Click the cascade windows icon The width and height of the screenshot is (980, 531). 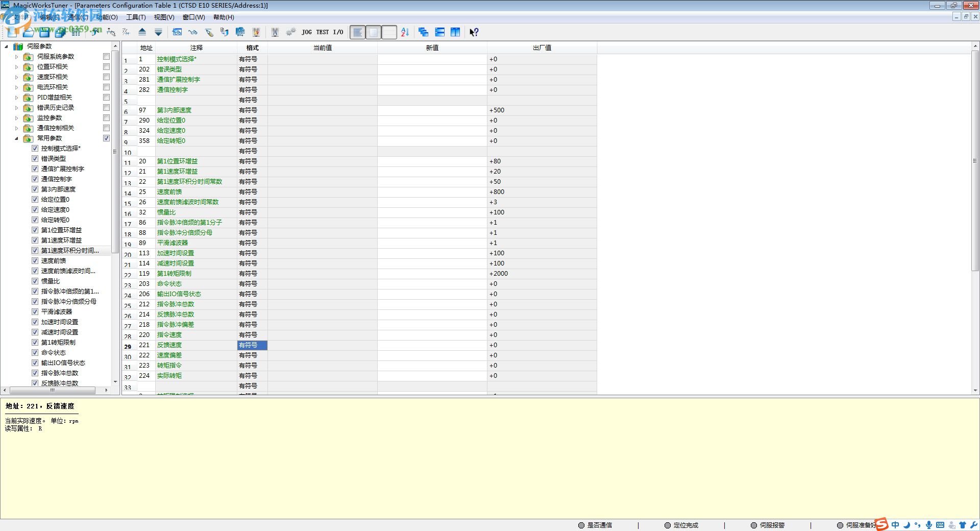(423, 32)
